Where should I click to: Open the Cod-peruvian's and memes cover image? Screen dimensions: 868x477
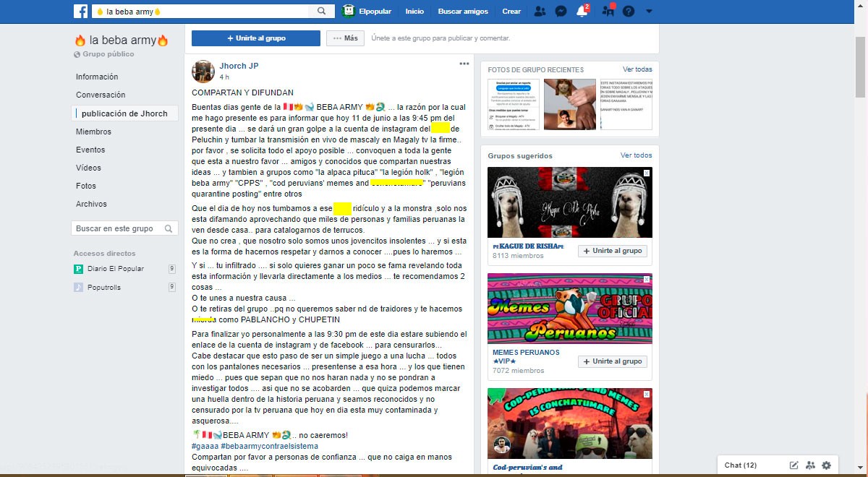coord(570,424)
